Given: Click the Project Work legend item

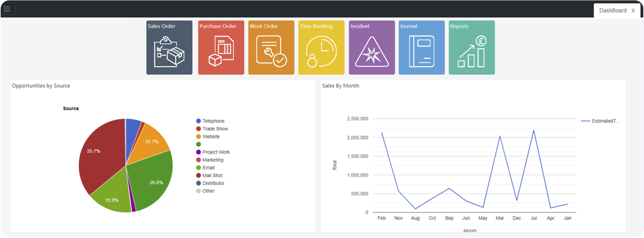Looking at the screenshot, I should [216, 152].
